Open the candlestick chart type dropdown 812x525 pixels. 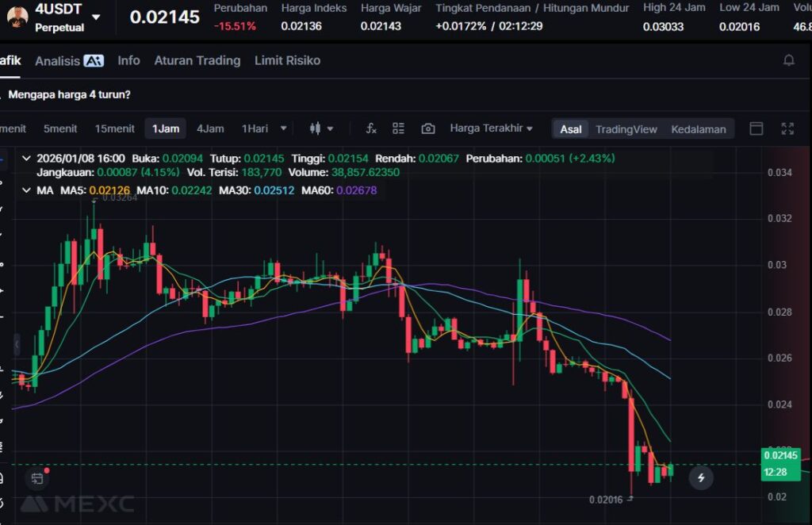(x=321, y=128)
